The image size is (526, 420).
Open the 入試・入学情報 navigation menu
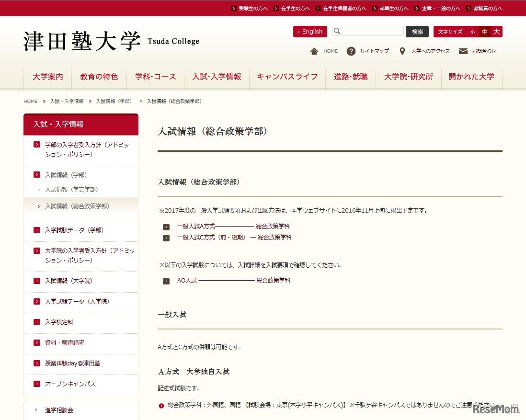[217, 76]
